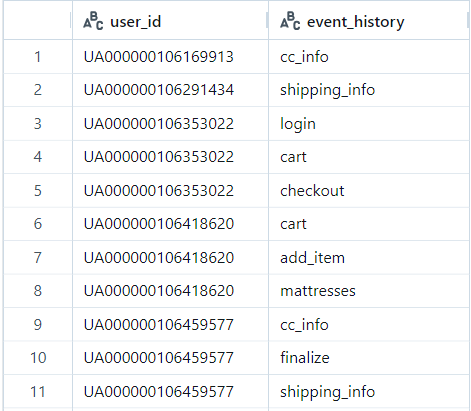The width and height of the screenshot is (471, 411).
Task: Click the login event cell
Action: tap(369, 124)
